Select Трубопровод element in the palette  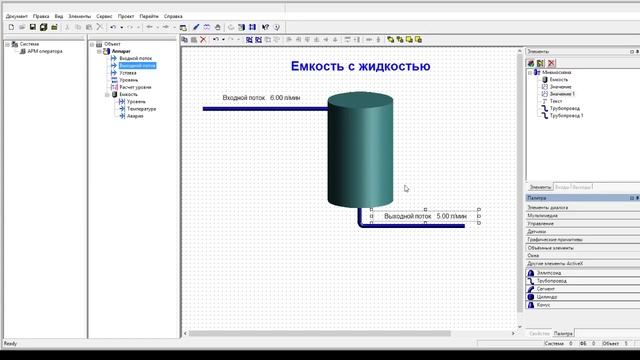[583, 281]
